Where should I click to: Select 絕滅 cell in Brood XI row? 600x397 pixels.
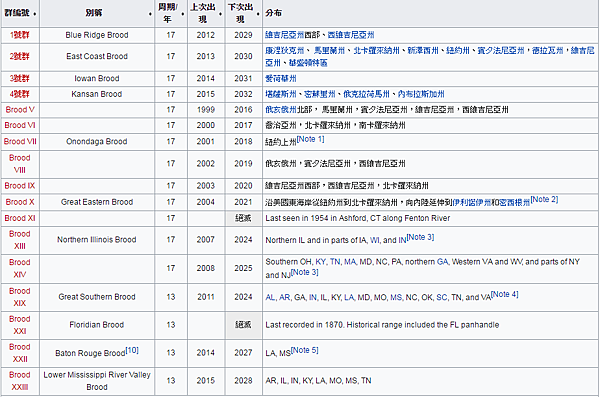tap(243, 218)
